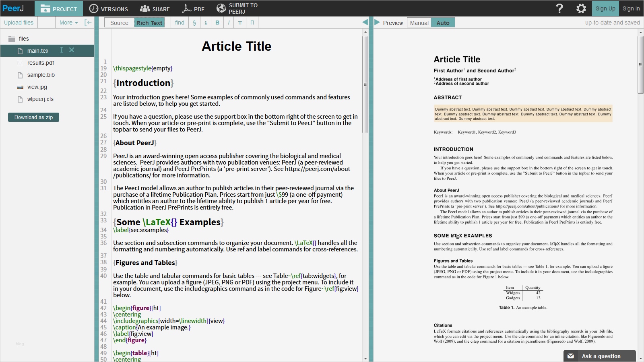Collapse the file list panel

88,23
